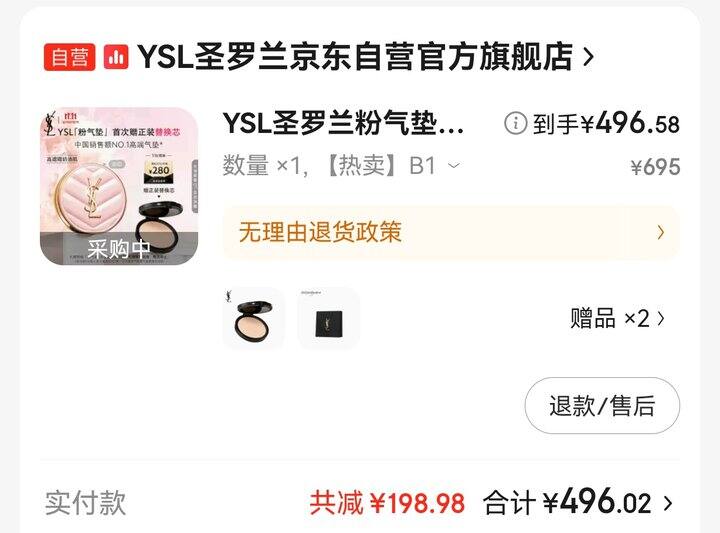
Task: Open the YSL粉气垫 product thumbnail
Action: (119, 186)
